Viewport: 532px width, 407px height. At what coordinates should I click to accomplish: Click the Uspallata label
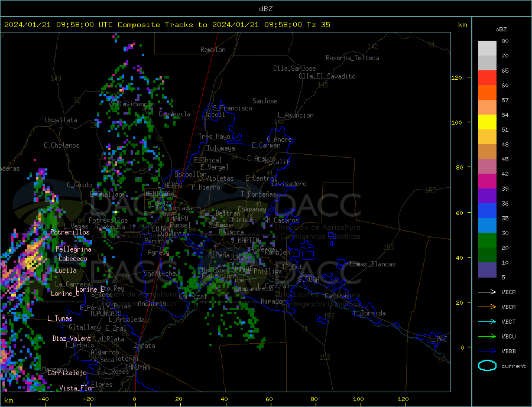tap(61, 120)
